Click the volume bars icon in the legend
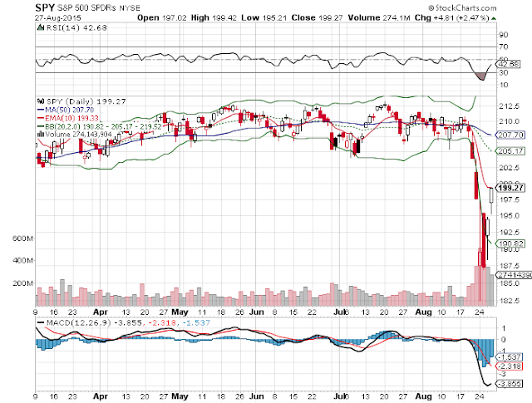The height and width of the screenshot is (403, 532). [40, 134]
